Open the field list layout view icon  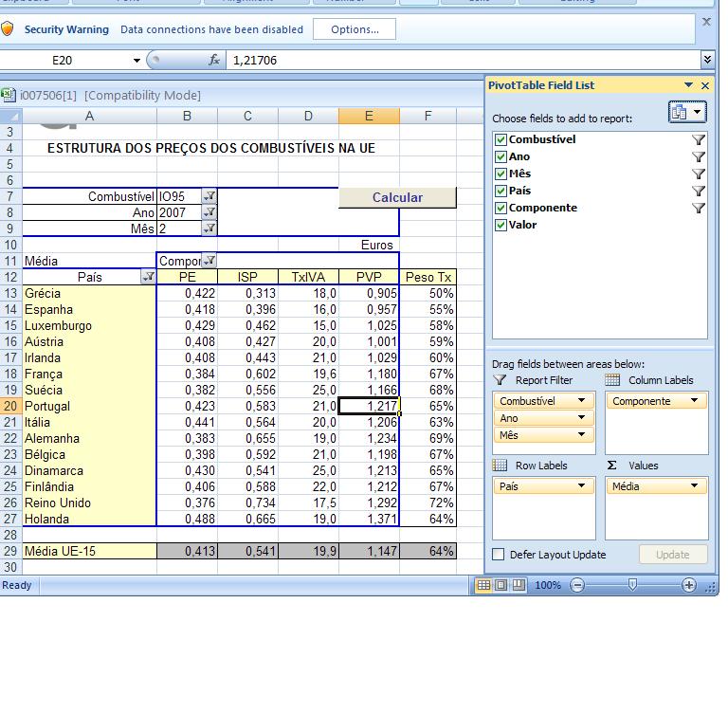687,112
